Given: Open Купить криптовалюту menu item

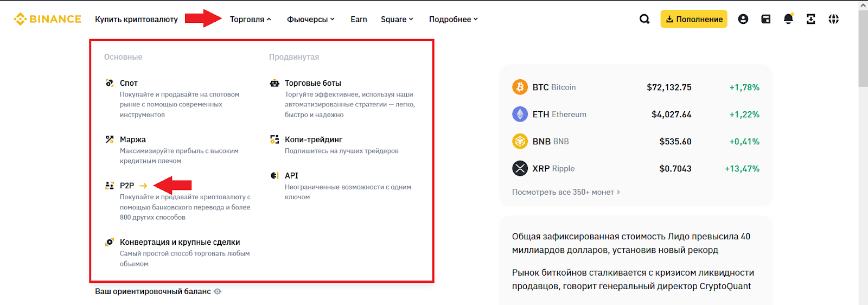Looking at the screenshot, I should pyautogui.click(x=136, y=19).
